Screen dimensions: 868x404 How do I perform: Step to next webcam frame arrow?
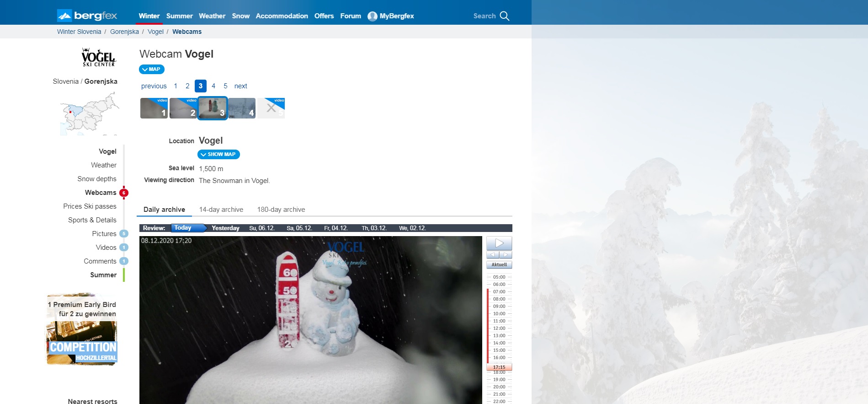pyautogui.click(x=506, y=255)
